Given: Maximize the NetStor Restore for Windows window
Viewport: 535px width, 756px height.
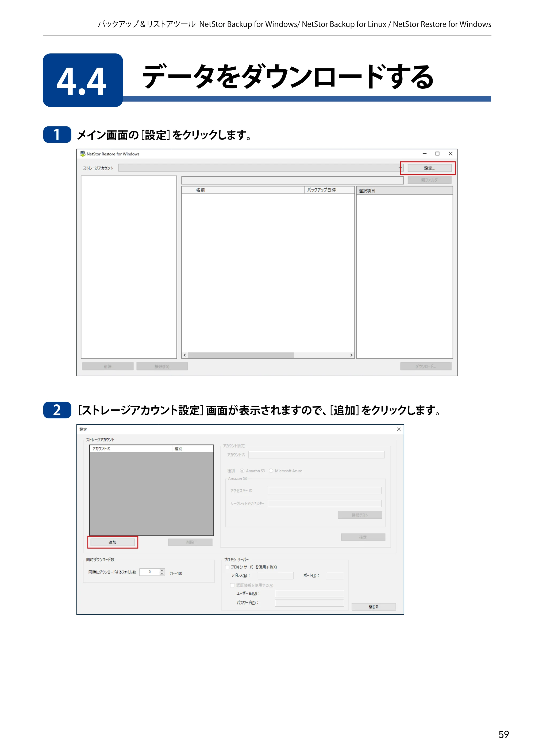Looking at the screenshot, I should pyautogui.click(x=437, y=154).
